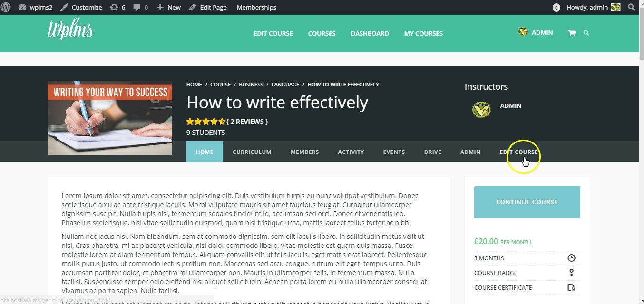Select the Activity tab
Screen dimensions: 644x304
coord(351,152)
